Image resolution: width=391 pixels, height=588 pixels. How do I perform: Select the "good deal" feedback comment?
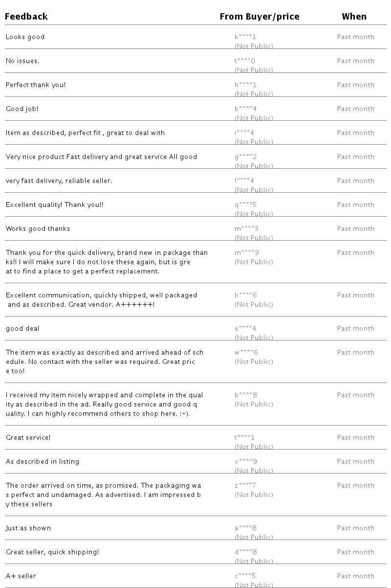pos(22,329)
